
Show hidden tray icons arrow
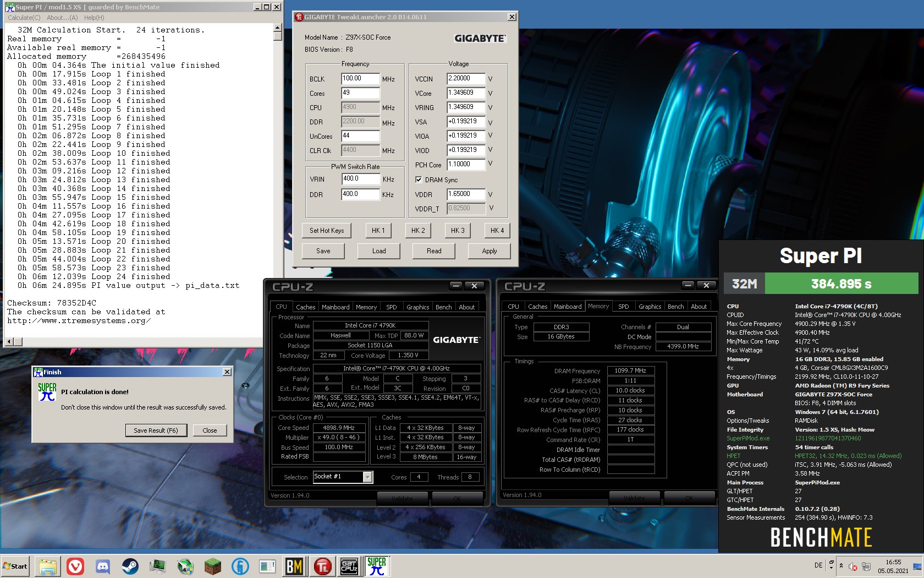[841, 566]
